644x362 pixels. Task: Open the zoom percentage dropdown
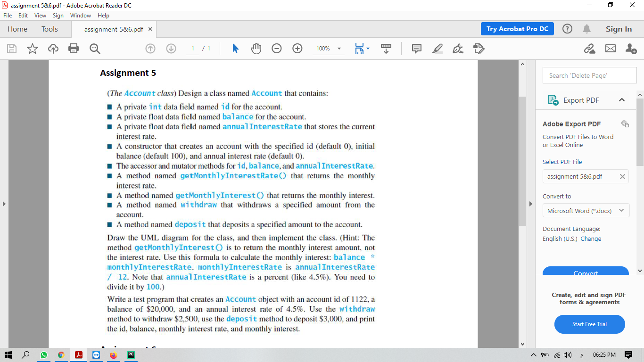338,48
